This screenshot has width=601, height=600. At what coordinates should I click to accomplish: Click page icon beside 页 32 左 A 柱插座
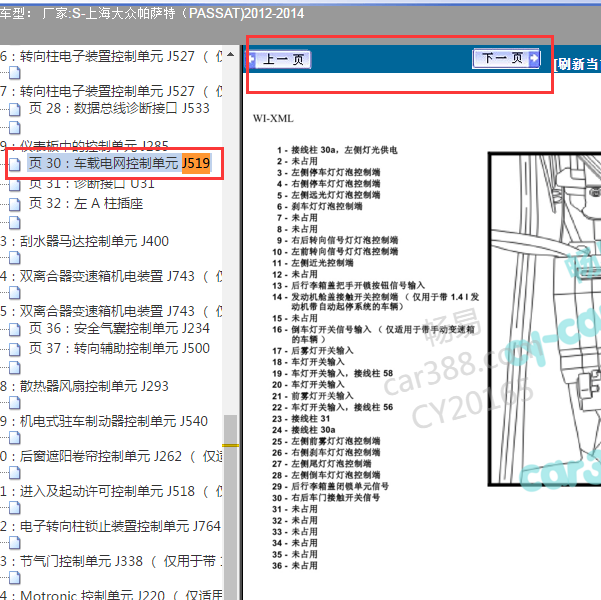(15, 205)
